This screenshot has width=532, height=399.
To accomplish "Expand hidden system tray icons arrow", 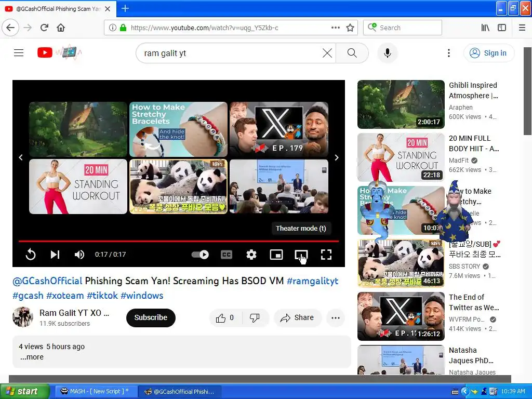I will tap(464, 392).
